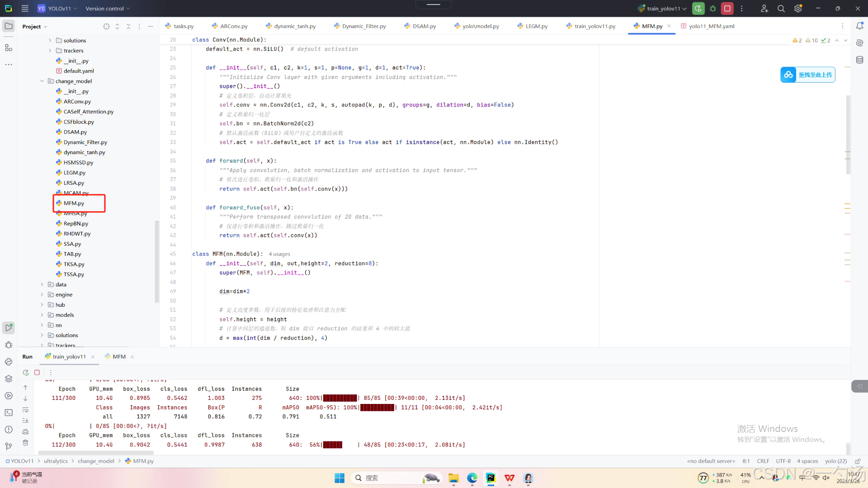Open the train_yolov11 run configuration dropdown

[x=663, y=9]
